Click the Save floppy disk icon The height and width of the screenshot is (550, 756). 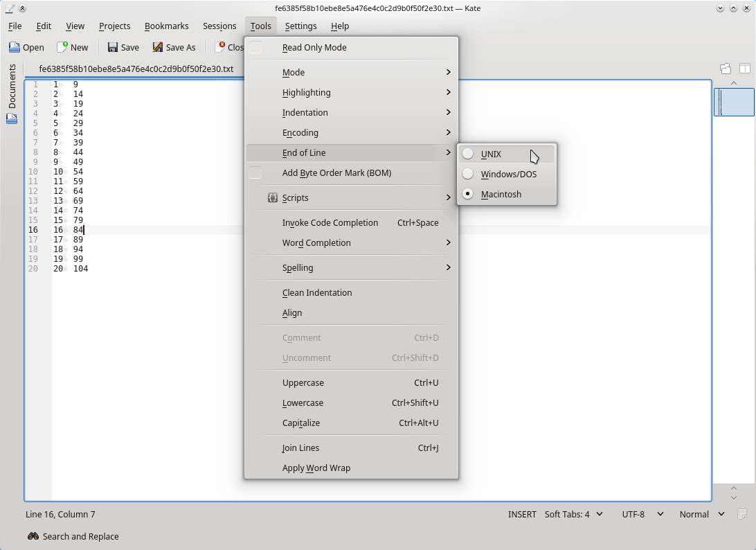tap(113, 47)
